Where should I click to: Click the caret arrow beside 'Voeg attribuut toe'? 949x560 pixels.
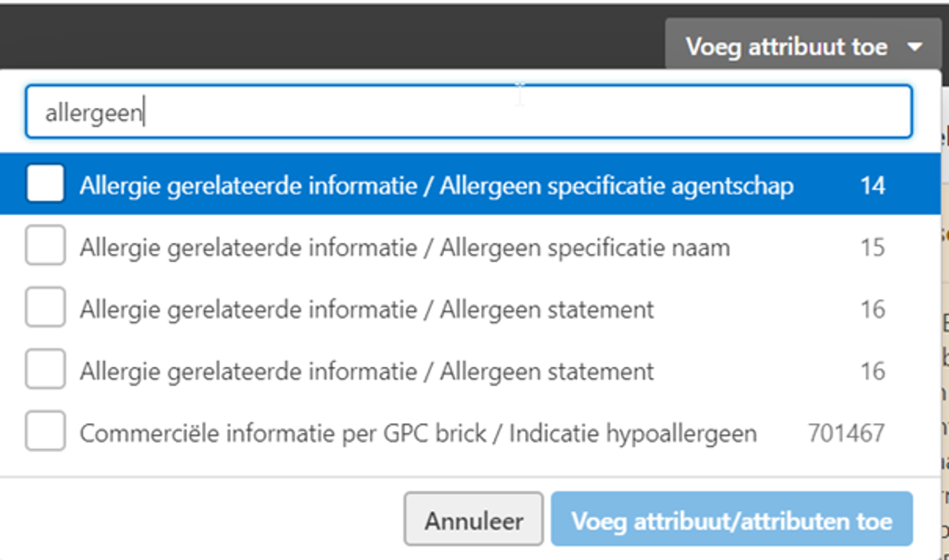click(914, 48)
